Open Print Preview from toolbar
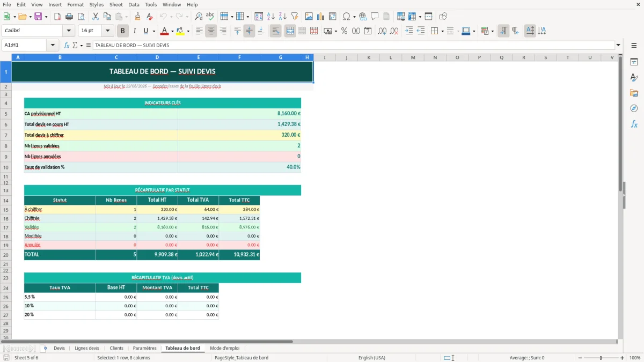Screen dimensions: 644x362 pyautogui.click(x=80, y=17)
